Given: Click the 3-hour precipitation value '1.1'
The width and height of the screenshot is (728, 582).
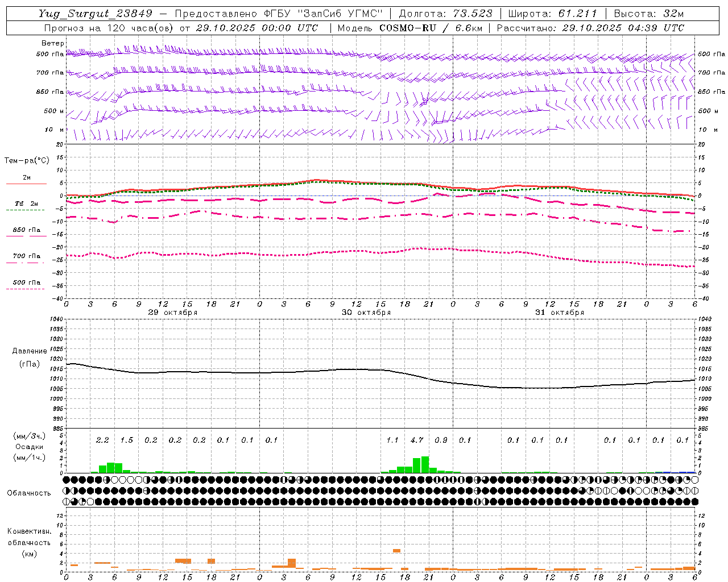Looking at the screenshot, I should pyautogui.click(x=392, y=440).
